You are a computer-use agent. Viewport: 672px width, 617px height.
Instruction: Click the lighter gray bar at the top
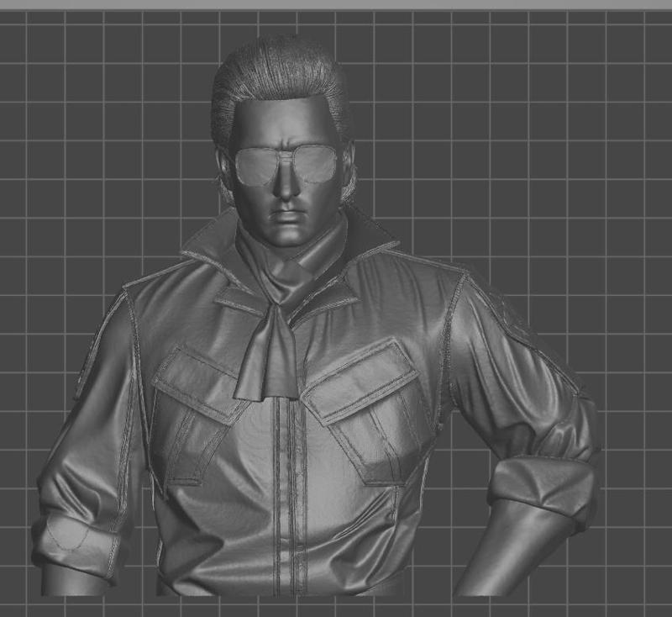(x=336, y=5)
